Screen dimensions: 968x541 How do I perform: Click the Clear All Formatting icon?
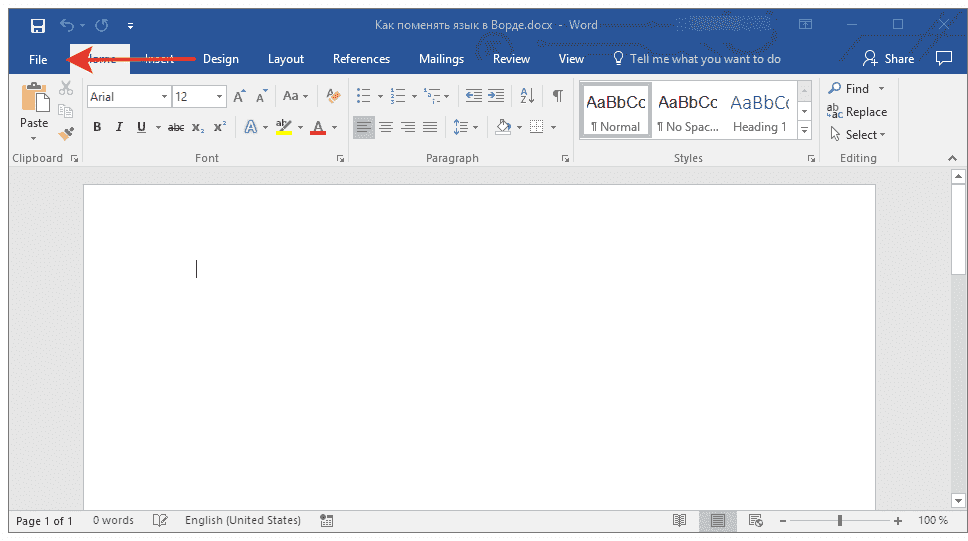point(333,97)
